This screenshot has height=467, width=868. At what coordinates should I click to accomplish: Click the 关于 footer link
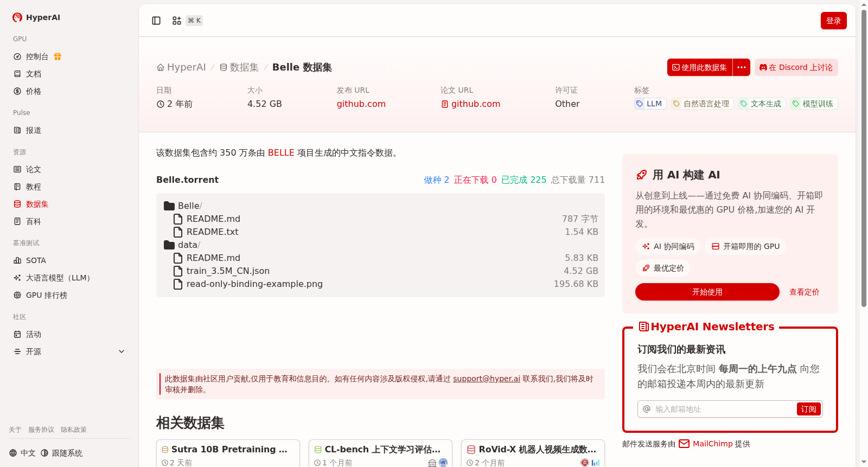click(15, 430)
